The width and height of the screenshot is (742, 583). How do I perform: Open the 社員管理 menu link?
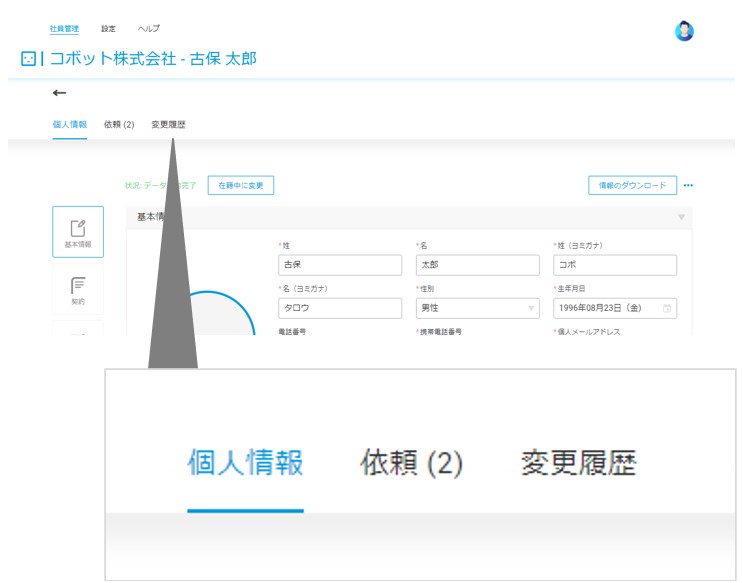coord(64,29)
